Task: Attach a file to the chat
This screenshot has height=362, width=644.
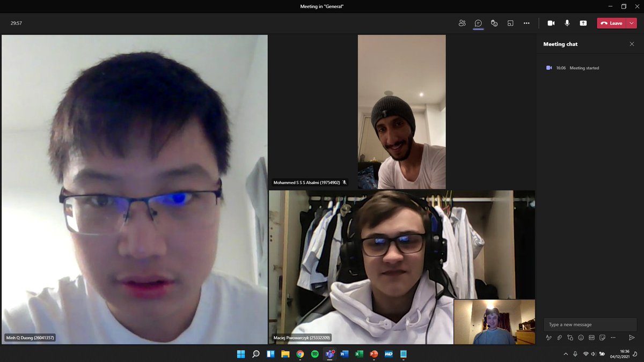Action: coord(559,338)
